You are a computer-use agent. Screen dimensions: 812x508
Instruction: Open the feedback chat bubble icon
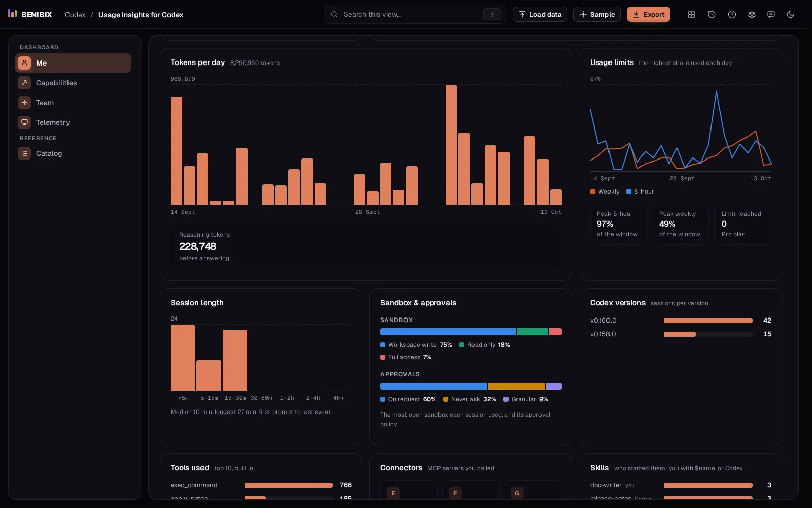tap(771, 14)
